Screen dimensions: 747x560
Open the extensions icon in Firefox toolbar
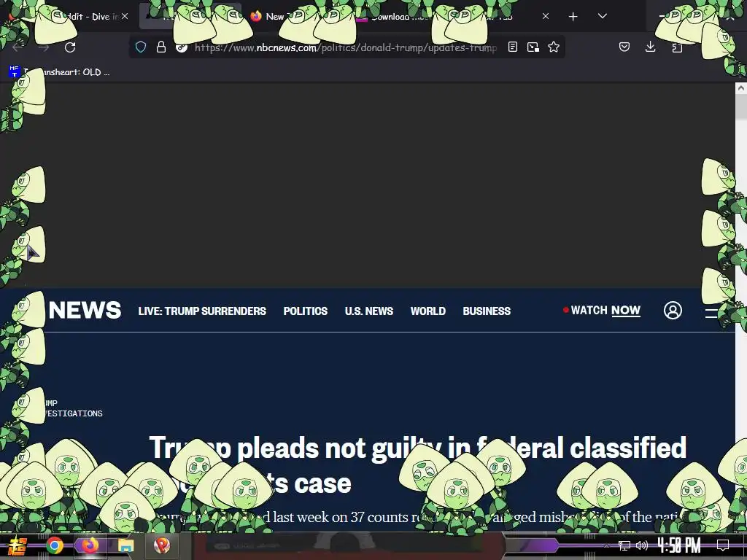[677, 47]
